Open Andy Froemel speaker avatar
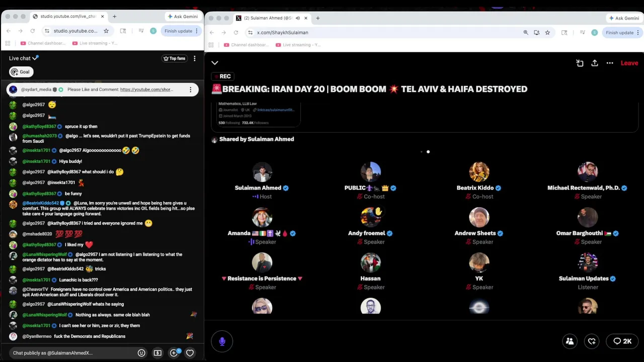The height and width of the screenshot is (362, 644). click(x=370, y=217)
